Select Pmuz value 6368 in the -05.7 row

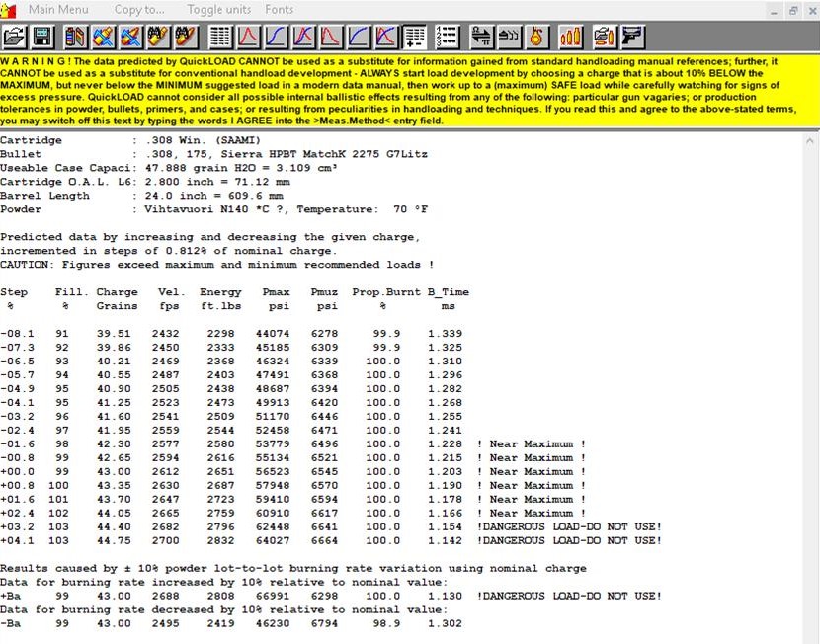(324, 374)
